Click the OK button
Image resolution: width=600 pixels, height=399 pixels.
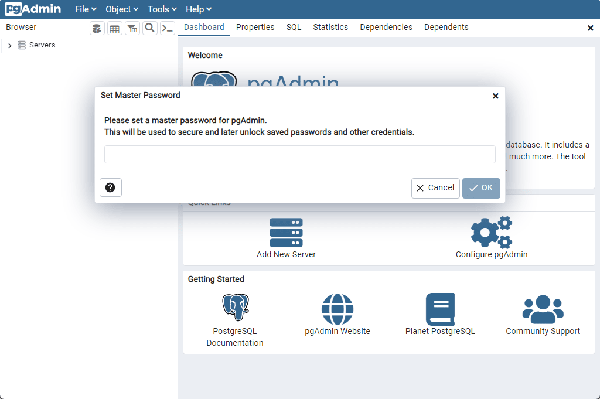pyautogui.click(x=481, y=188)
